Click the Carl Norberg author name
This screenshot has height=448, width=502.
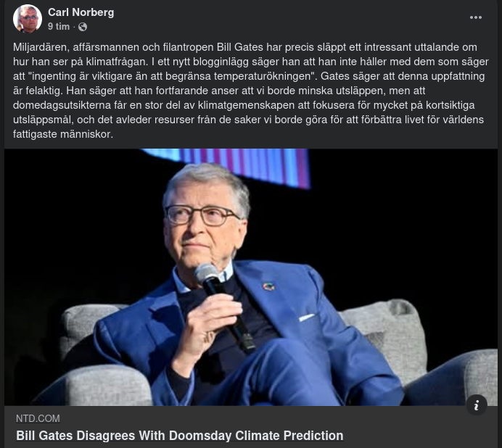pos(81,12)
